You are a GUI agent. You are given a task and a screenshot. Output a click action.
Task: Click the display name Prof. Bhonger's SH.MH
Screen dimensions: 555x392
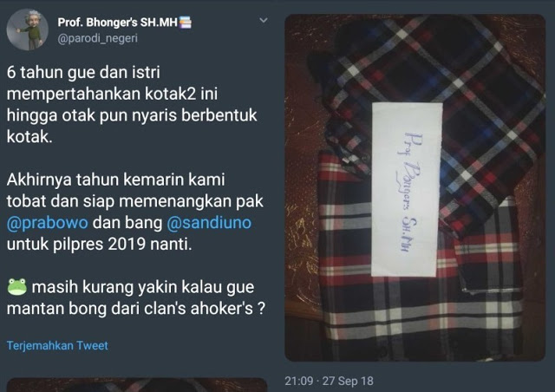coord(117,23)
